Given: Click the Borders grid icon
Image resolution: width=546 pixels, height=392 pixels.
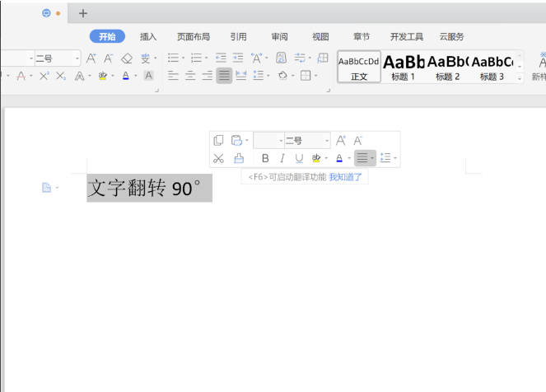Looking at the screenshot, I should pos(306,76).
